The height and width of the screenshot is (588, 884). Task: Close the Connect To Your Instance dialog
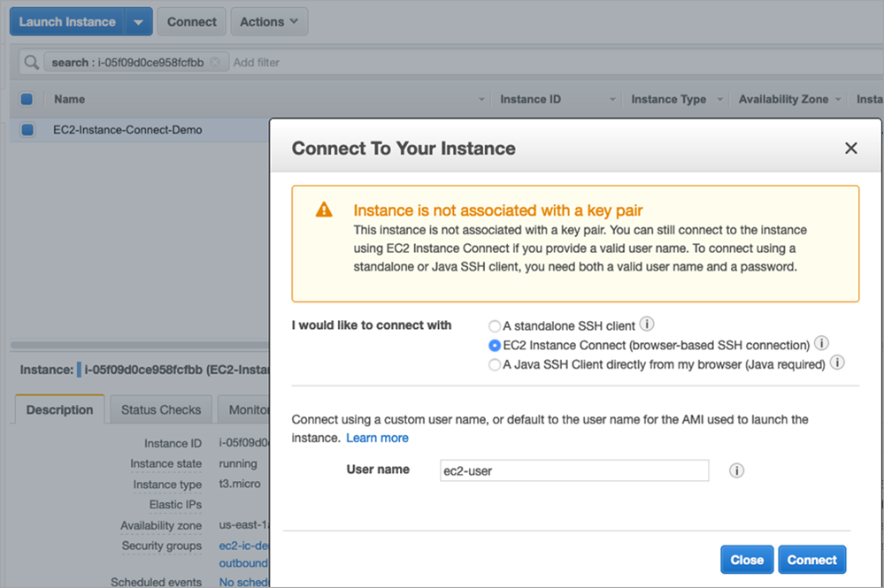[x=850, y=149]
